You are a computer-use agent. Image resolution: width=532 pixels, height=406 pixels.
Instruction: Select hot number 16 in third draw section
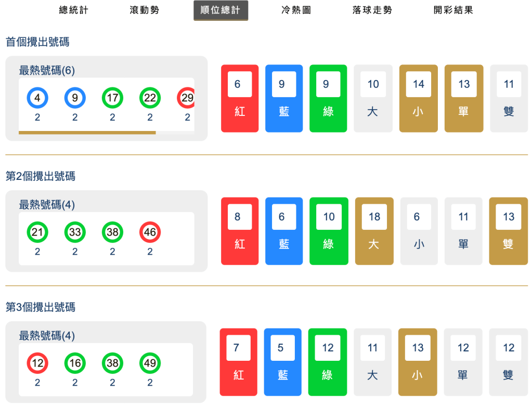pos(74,363)
